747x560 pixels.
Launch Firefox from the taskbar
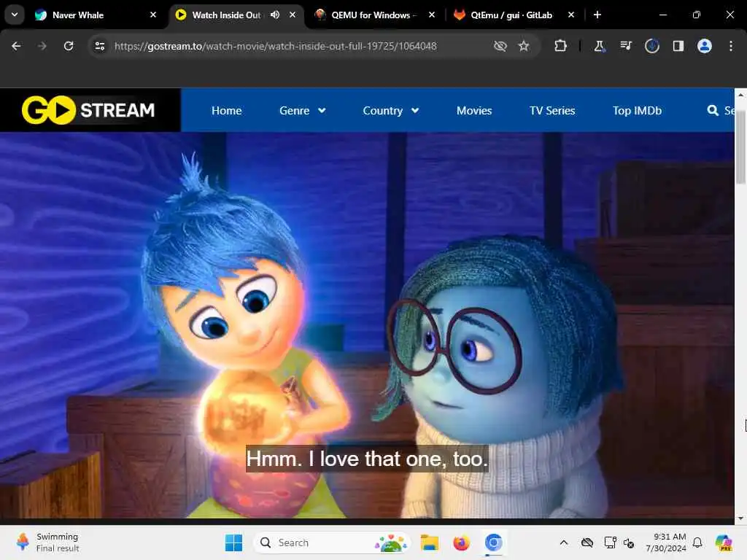(461, 542)
